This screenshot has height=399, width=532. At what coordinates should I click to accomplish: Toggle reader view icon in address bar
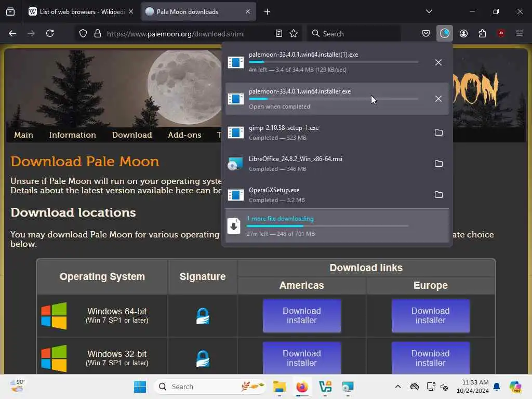(x=279, y=33)
